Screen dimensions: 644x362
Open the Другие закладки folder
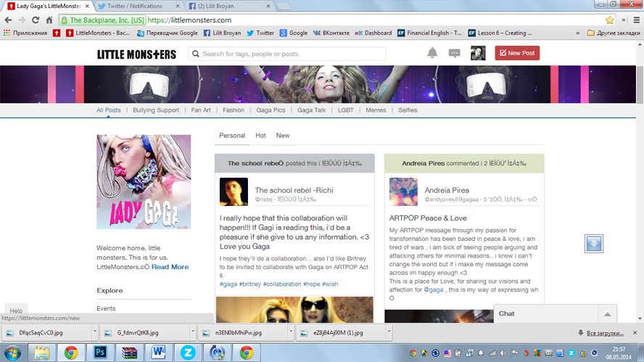614,33
